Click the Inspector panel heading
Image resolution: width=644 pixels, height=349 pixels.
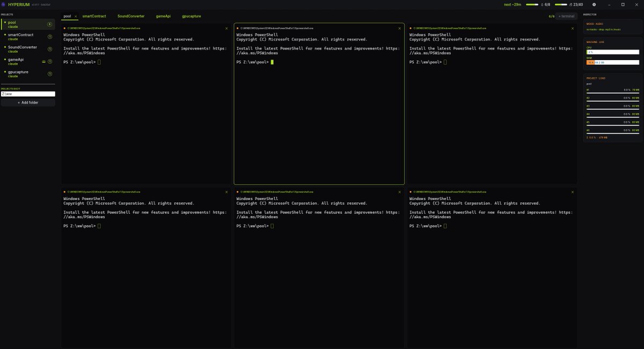[589, 14]
